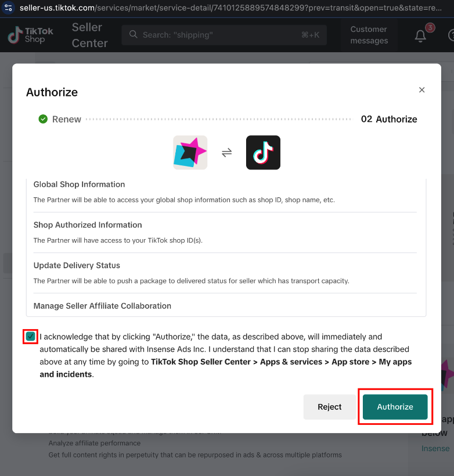Click Update Delivery Status heading

(x=77, y=265)
